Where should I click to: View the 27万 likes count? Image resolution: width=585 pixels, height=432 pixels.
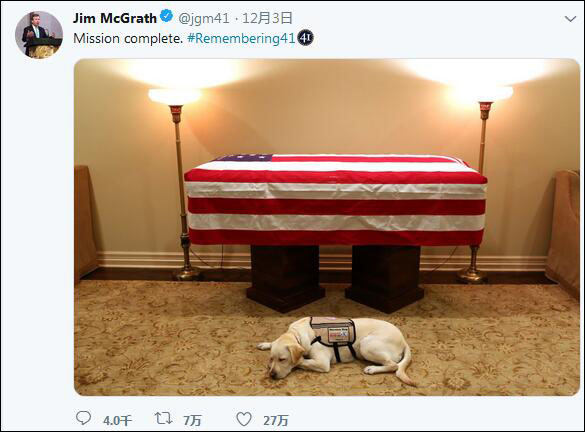coord(276,421)
